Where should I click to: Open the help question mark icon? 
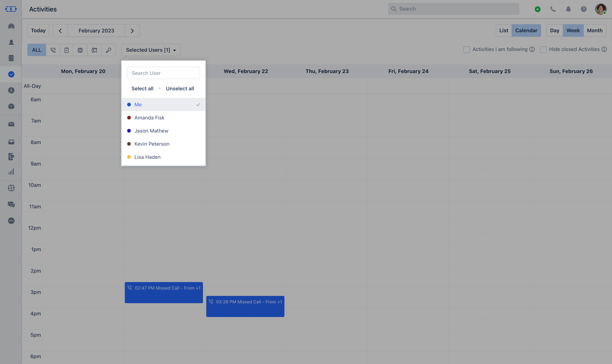pos(584,9)
